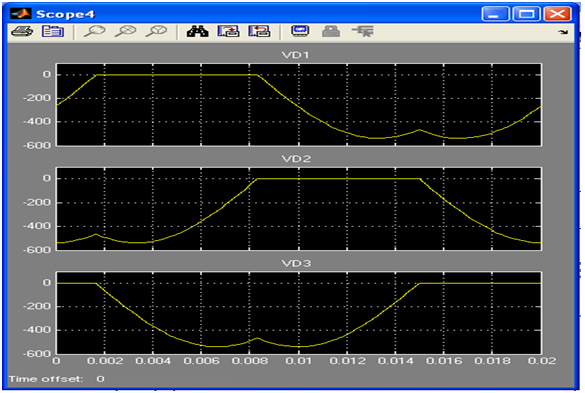Open the scope Parameters dialog

point(53,31)
